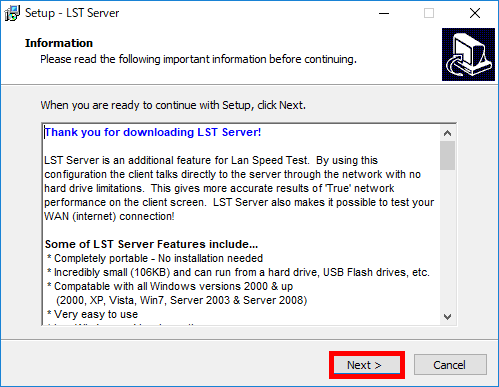Click the 'Thank you for downloading LST Server!' heading
This screenshot has height=387, width=499.
153,132
